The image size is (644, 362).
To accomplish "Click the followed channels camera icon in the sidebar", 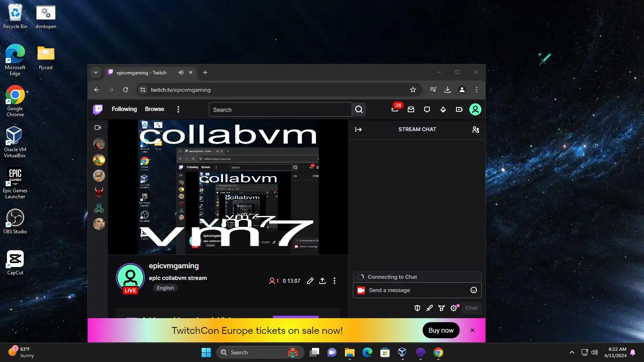I will pyautogui.click(x=98, y=128).
